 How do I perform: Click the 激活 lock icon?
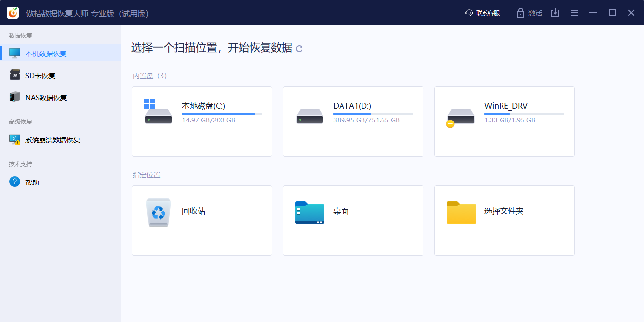pyautogui.click(x=521, y=13)
